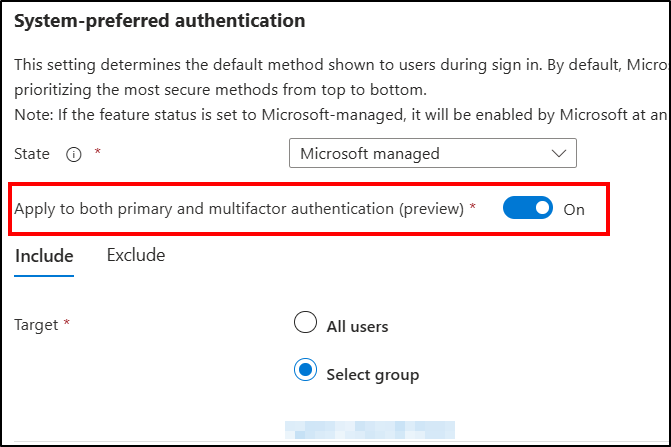This screenshot has height=447, width=671.
Task: Expand the State combo box chevron arrow
Action: click(558, 153)
